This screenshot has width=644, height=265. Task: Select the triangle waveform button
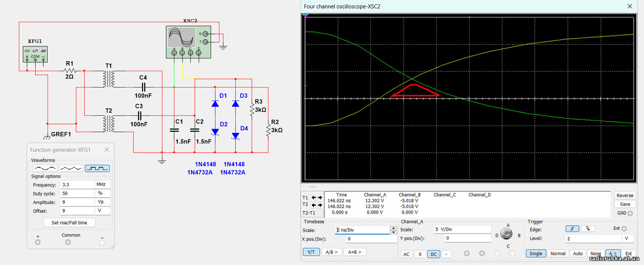tap(71, 169)
